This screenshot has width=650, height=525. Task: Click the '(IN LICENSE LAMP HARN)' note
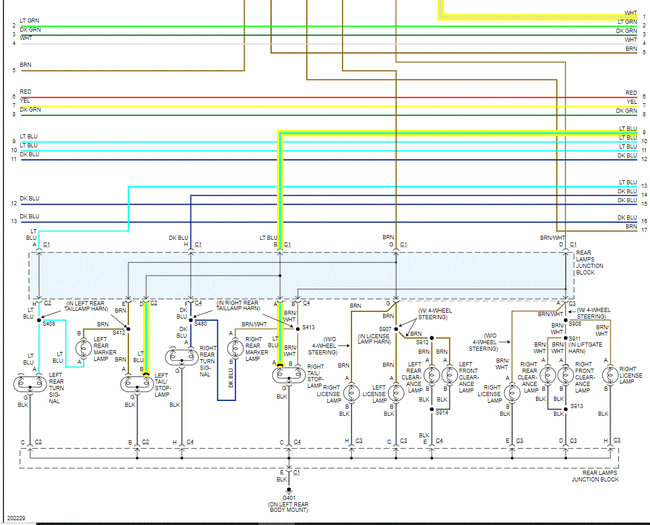pyautogui.click(x=374, y=339)
